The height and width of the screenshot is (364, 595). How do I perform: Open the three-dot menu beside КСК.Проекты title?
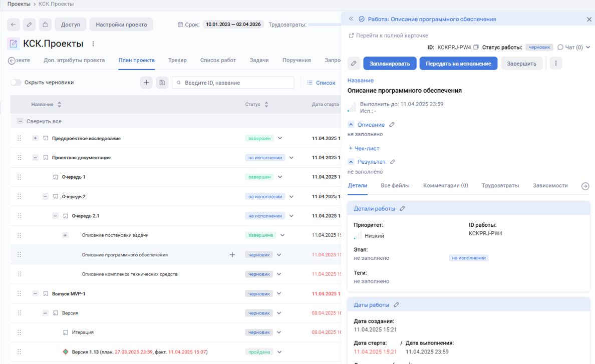tap(93, 44)
